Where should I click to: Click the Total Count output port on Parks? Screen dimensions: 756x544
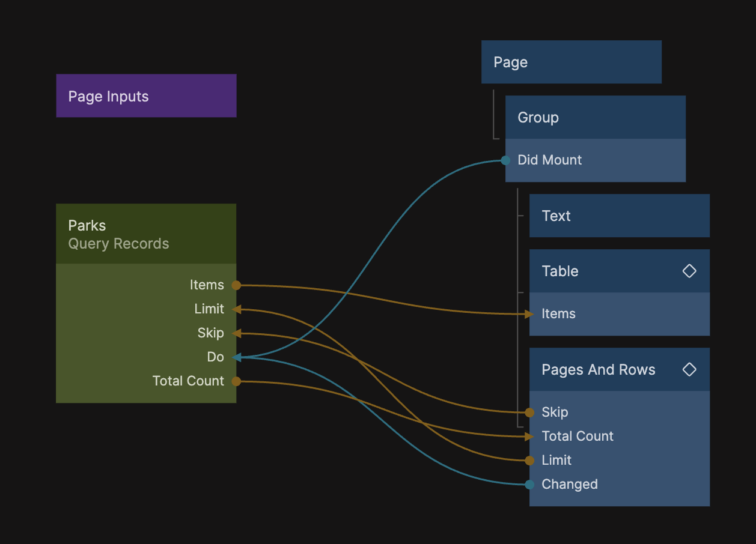[236, 381]
